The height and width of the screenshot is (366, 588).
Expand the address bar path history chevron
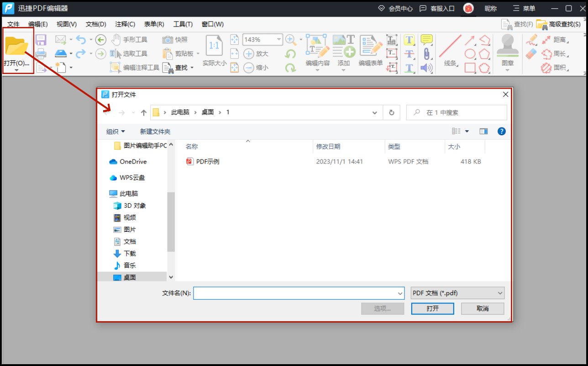pyautogui.click(x=375, y=112)
